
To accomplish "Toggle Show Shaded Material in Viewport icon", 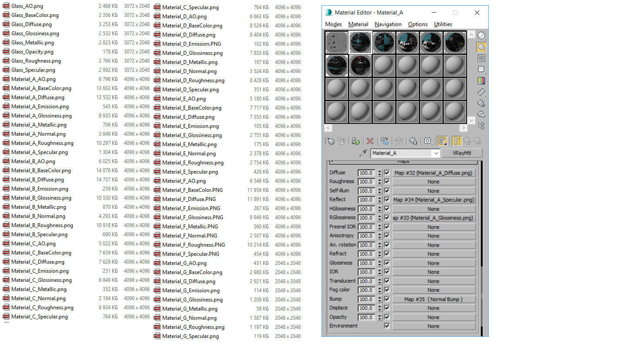I will [442, 141].
